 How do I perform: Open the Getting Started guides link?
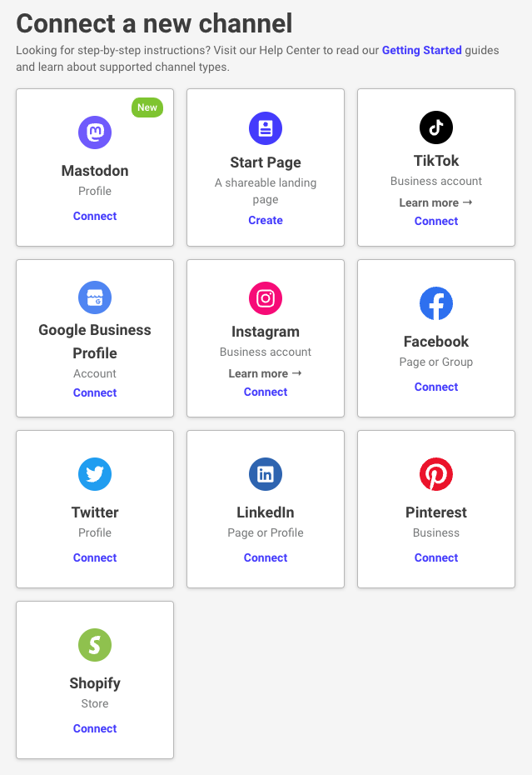click(x=421, y=50)
